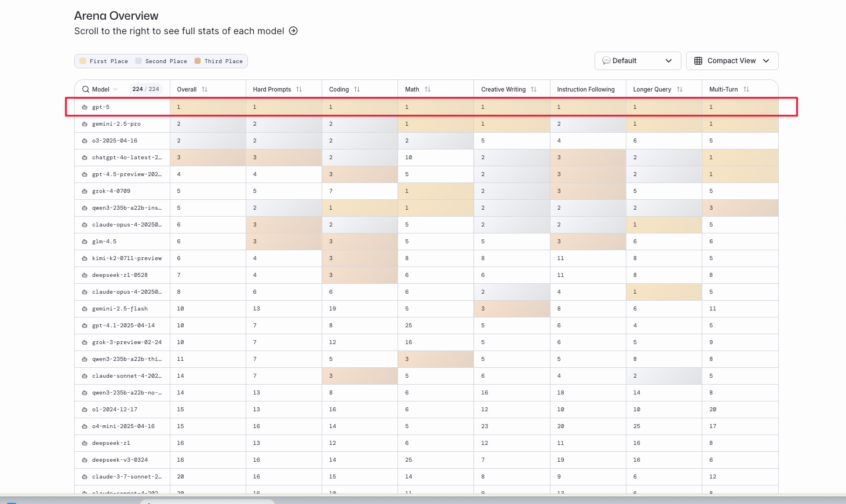Open the qwen3-235b-a22b-thi… model name
This screenshot has width=846, height=504.
[127, 359]
